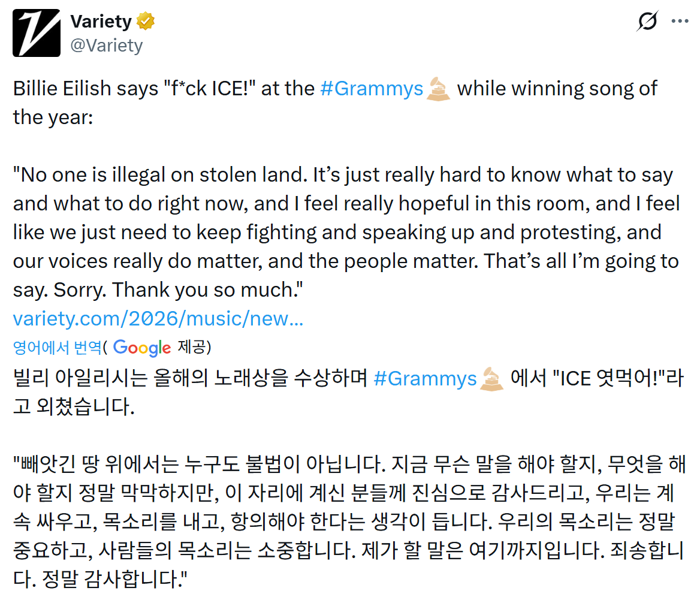This screenshot has width=700, height=597.
Task: Open Grok via the slashed-circle icon
Action: coord(647,22)
